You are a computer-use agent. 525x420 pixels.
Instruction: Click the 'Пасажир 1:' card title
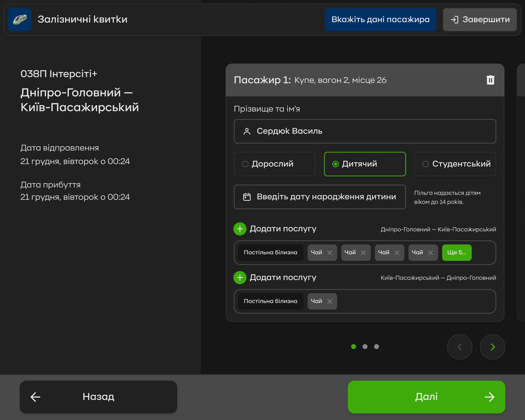coord(262,80)
